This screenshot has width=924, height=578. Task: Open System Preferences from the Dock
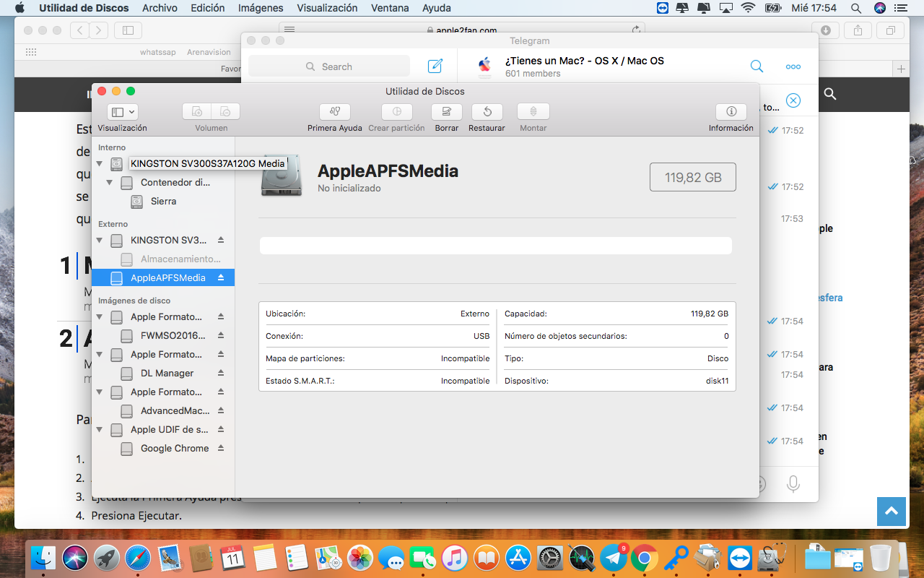coord(550,558)
